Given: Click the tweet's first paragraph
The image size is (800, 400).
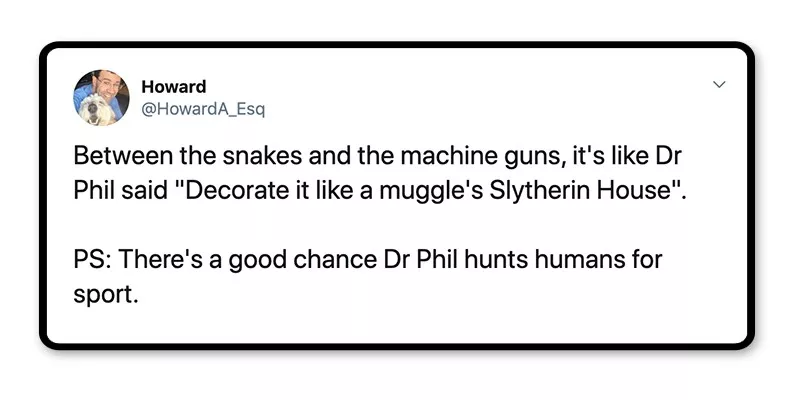Looking at the screenshot, I should coord(380,174).
